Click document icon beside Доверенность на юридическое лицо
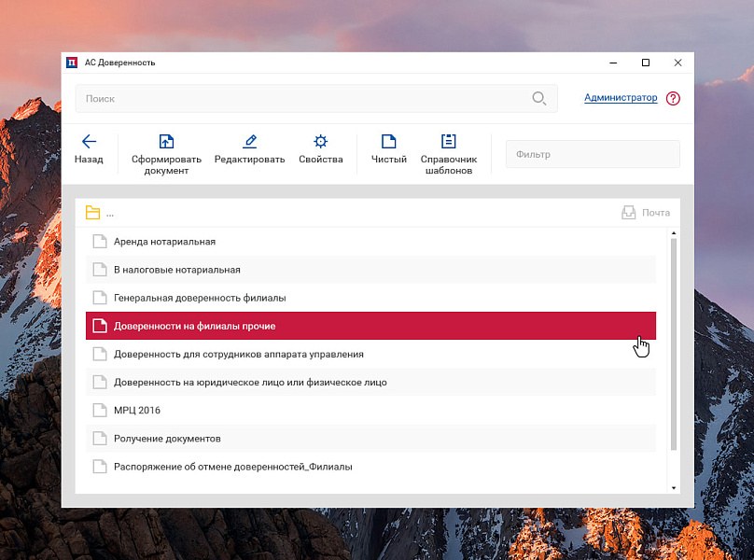 (100, 382)
